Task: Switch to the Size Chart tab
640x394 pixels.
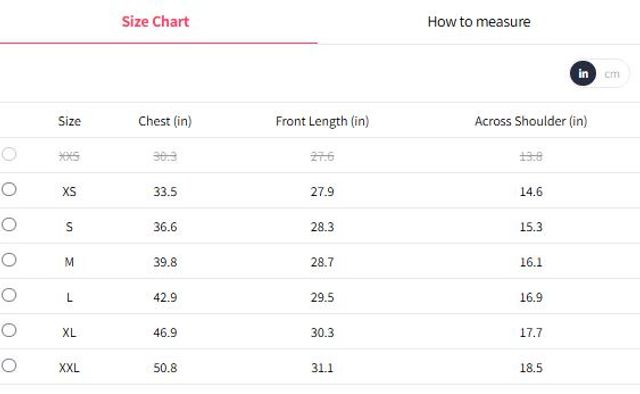Action: click(156, 22)
